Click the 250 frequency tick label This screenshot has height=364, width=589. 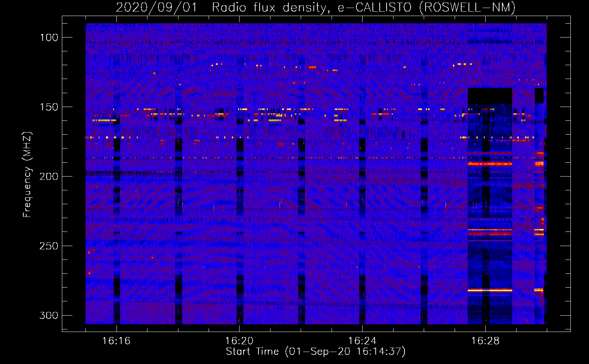click(49, 246)
